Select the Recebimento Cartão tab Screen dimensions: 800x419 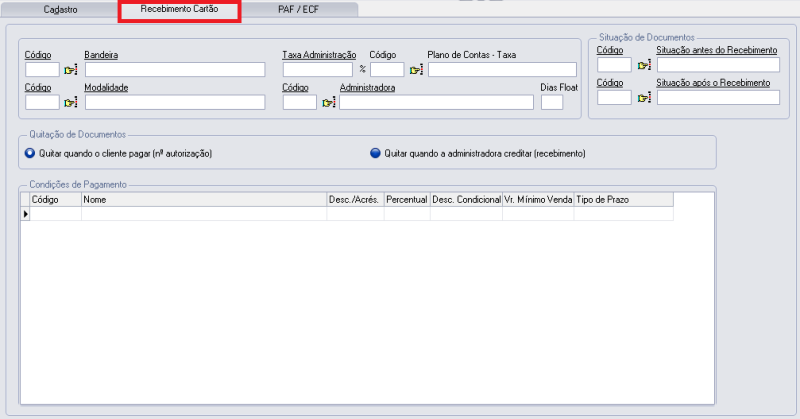[x=179, y=10]
